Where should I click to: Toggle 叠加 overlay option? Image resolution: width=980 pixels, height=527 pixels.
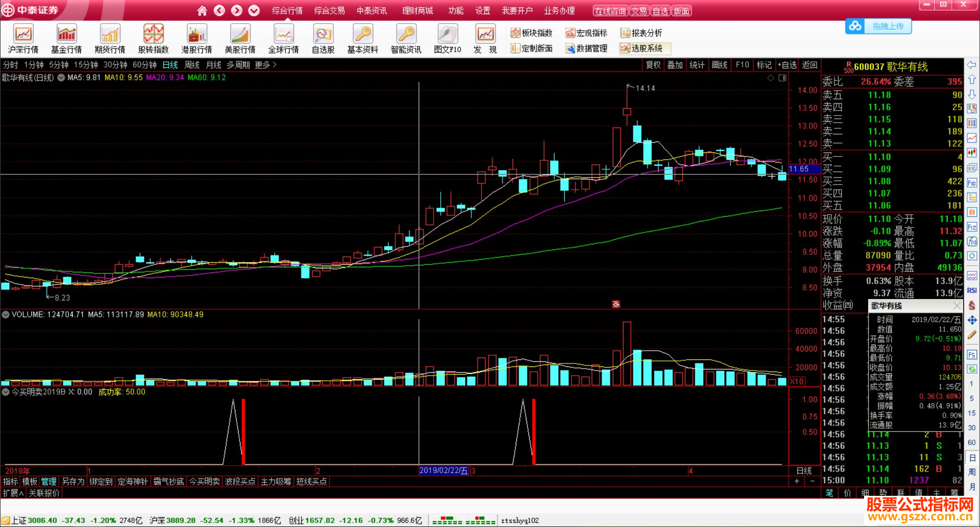675,65
